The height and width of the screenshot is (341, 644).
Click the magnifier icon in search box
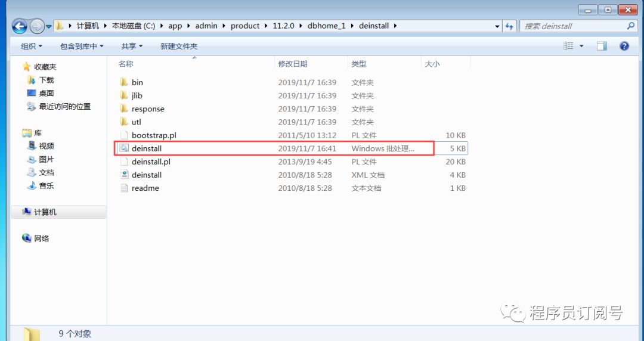coord(630,26)
